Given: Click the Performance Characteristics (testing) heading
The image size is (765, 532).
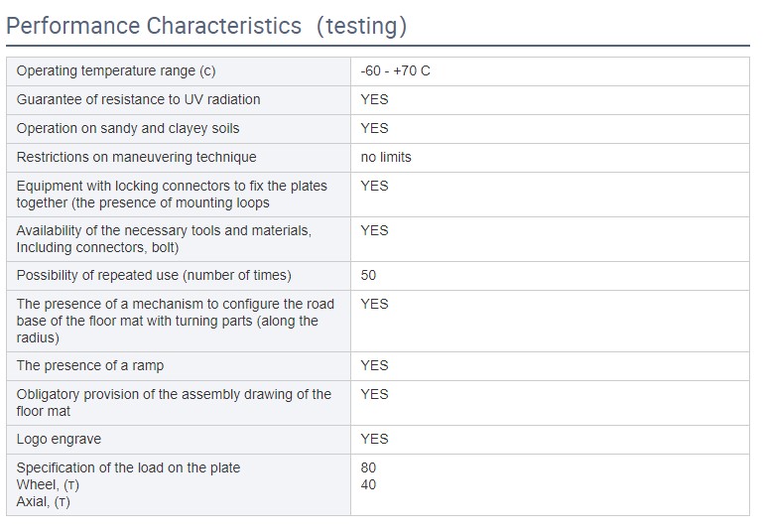Looking at the screenshot, I should pos(206,26).
